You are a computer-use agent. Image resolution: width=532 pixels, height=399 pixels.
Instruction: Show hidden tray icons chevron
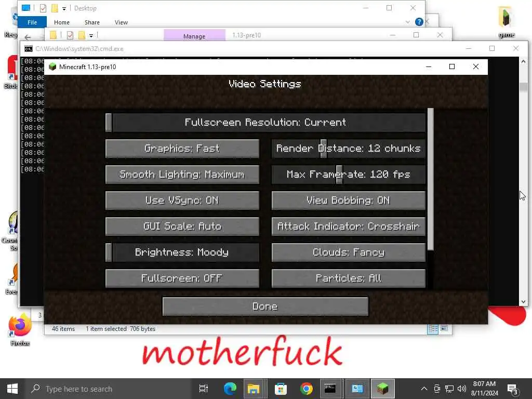point(424,389)
